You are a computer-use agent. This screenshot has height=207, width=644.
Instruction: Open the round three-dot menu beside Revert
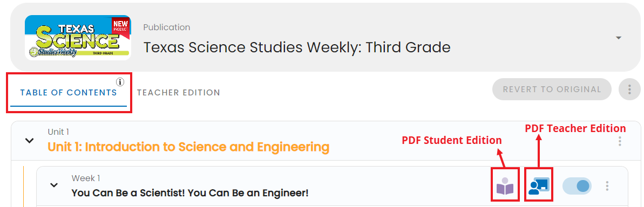click(x=629, y=89)
